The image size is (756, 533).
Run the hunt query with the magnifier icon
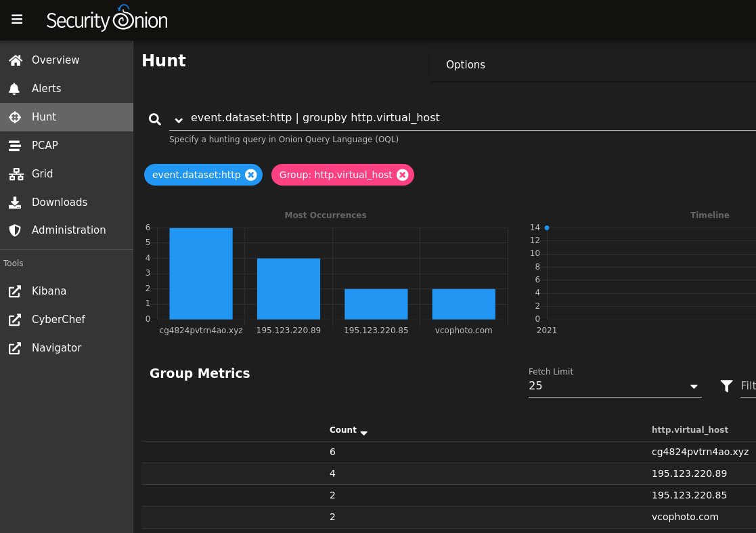point(155,119)
